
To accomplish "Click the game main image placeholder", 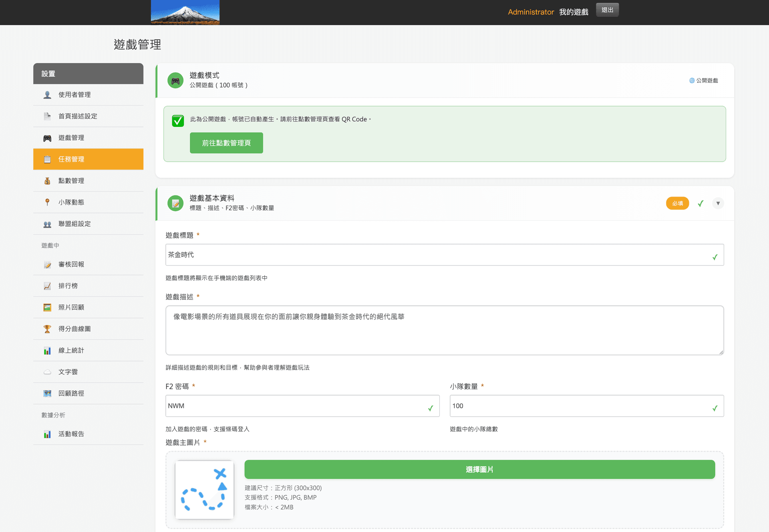I will click(x=204, y=490).
